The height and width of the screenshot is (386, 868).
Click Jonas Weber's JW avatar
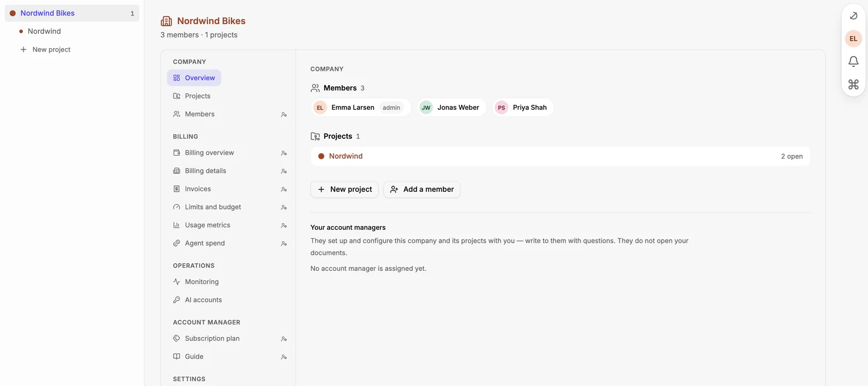point(426,107)
